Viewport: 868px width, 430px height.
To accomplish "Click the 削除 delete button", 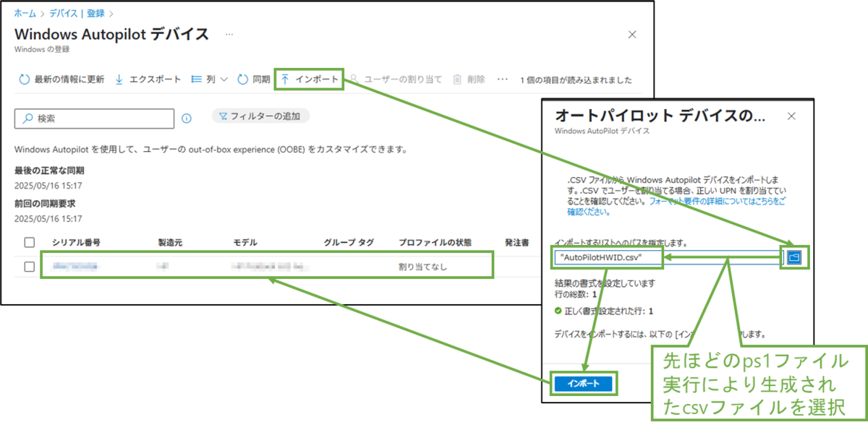I will pyautogui.click(x=469, y=79).
